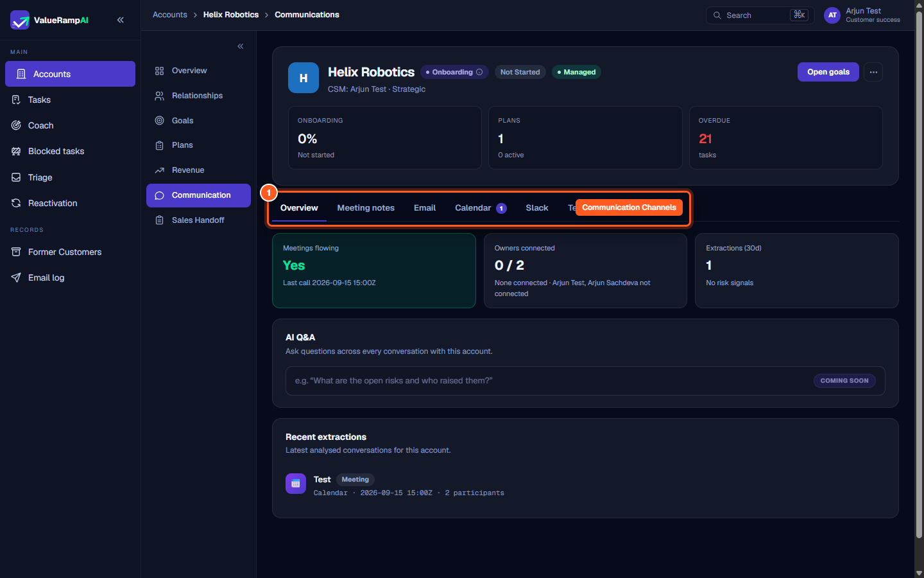Click the Search field in top bar
Screen dimensions: 924x578
tap(760, 15)
